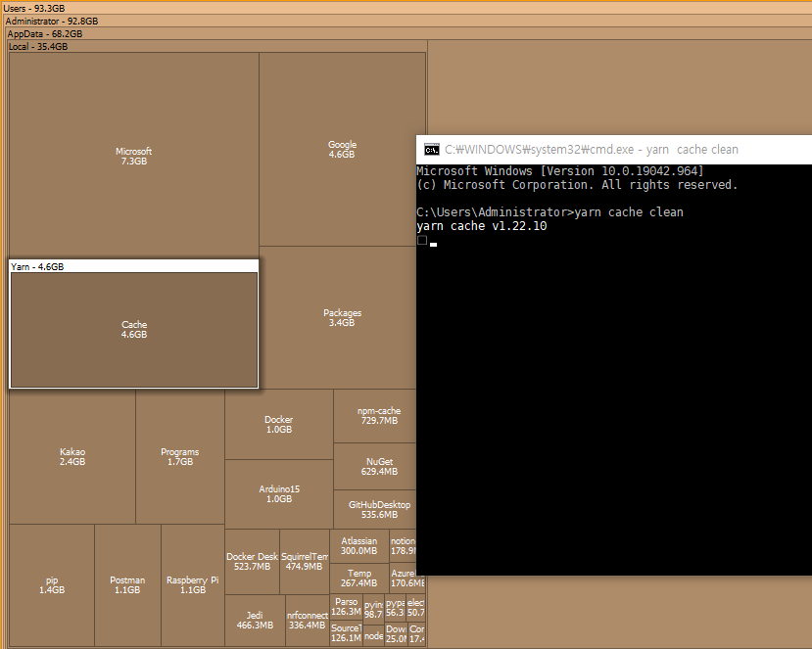Click the Programs 1.7GB block
Screen dimensions: 812x649
[x=179, y=456]
